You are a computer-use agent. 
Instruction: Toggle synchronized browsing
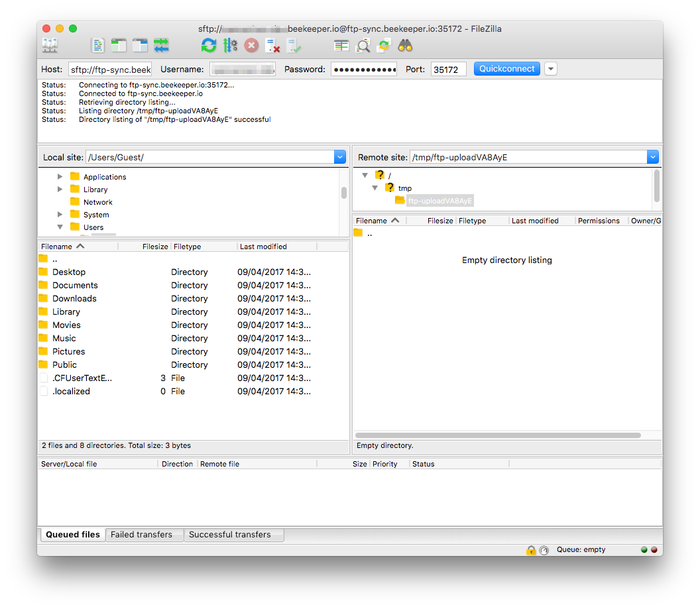(x=384, y=45)
